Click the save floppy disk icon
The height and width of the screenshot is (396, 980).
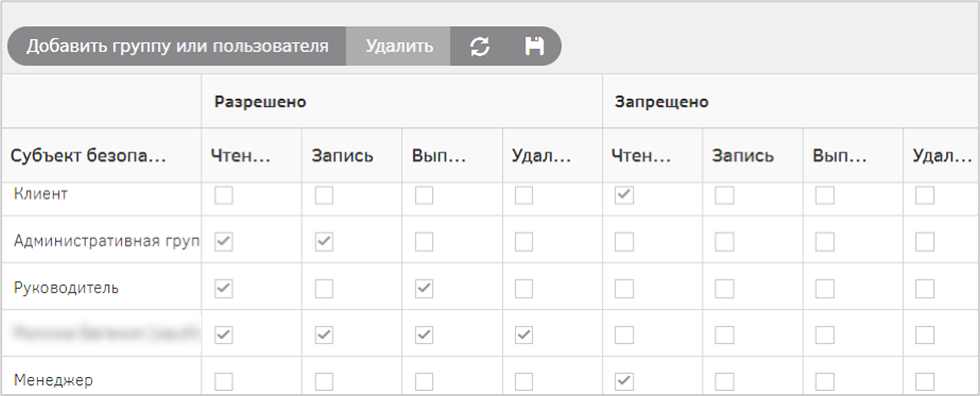(x=534, y=47)
